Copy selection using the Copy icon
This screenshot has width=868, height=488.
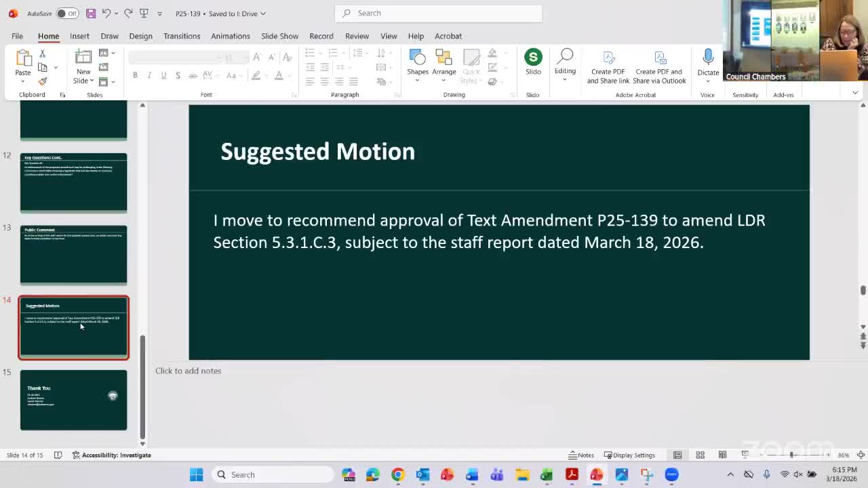click(x=43, y=67)
